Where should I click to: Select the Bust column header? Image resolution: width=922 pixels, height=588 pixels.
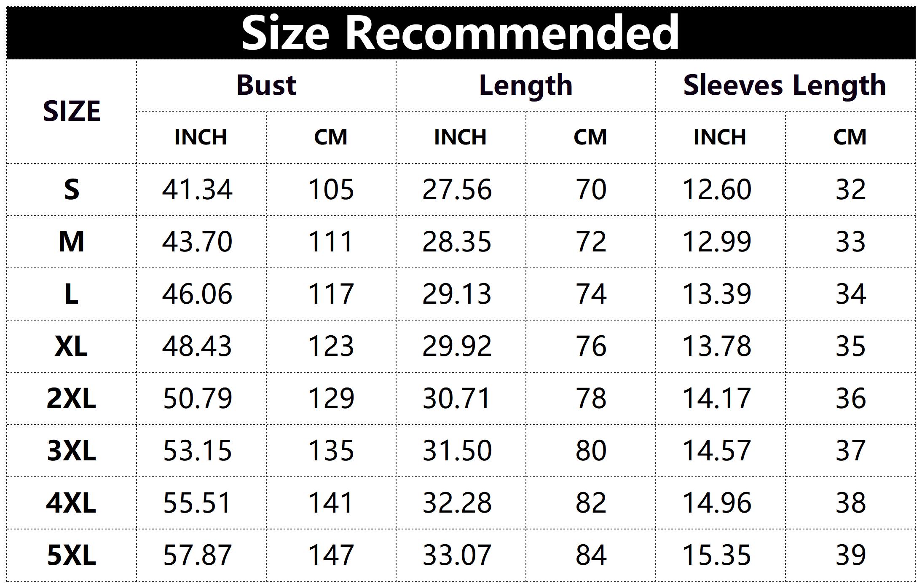click(266, 86)
